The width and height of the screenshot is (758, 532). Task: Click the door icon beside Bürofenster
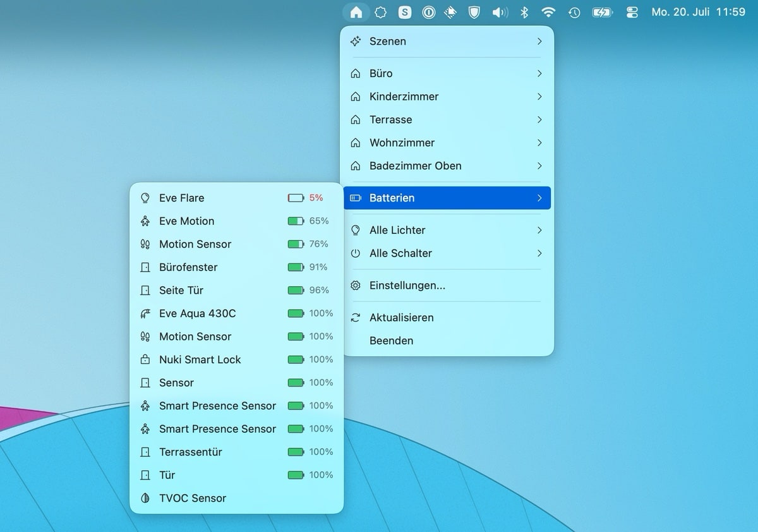point(145,267)
